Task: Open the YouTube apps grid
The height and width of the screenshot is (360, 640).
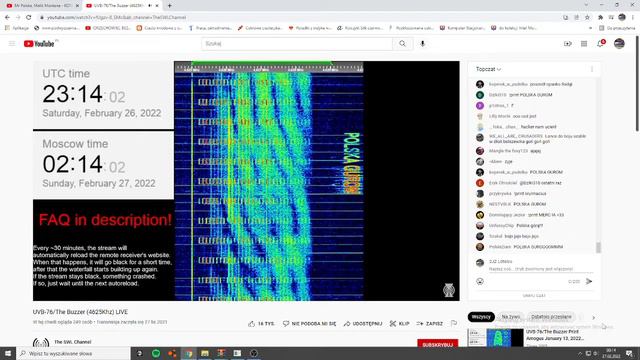Action: (x=584, y=44)
